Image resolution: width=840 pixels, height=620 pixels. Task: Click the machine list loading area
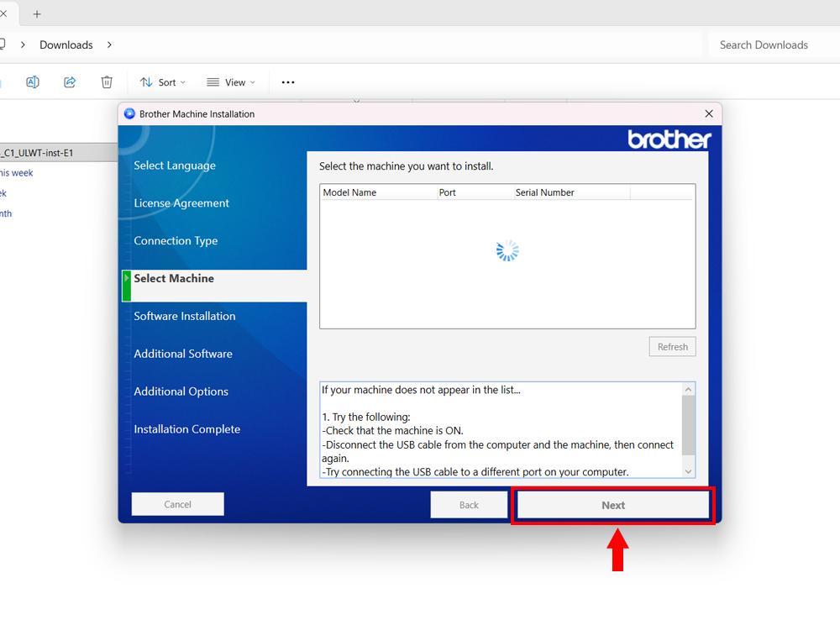(x=507, y=251)
